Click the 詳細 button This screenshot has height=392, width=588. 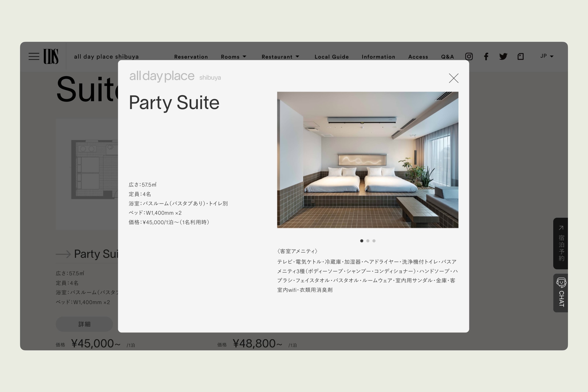tap(84, 324)
